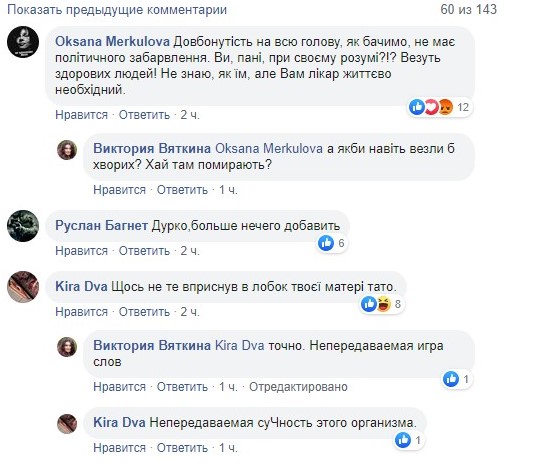539x472 pixels.
Task: Open the Отредактировано edit history link
Action: [x=298, y=387]
